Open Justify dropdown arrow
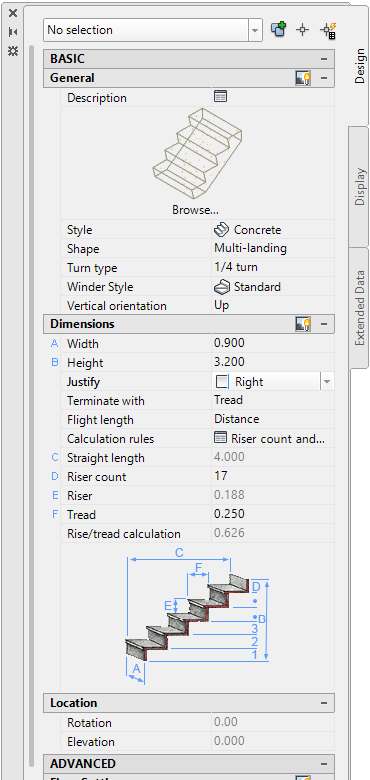This screenshot has width=370, height=780. pyautogui.click(x=327, y=382)
